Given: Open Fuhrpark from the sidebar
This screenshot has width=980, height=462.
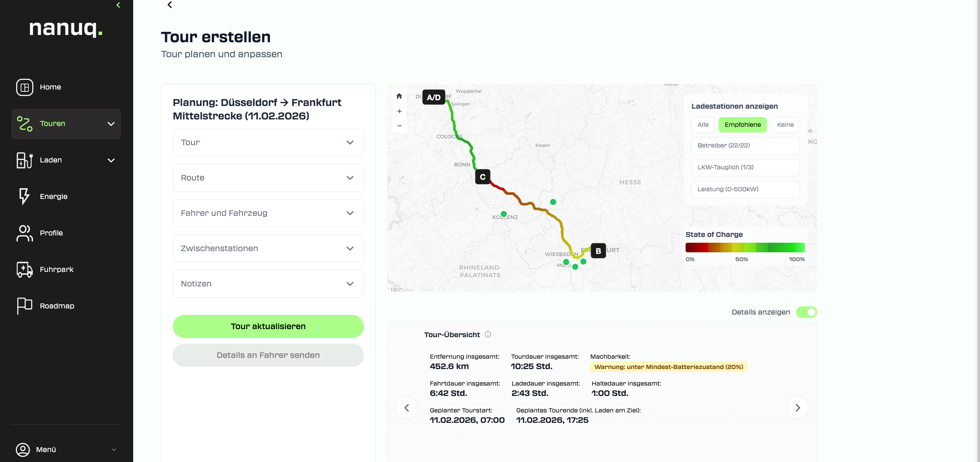Looking at the screenshot, I should pos(56,269).
